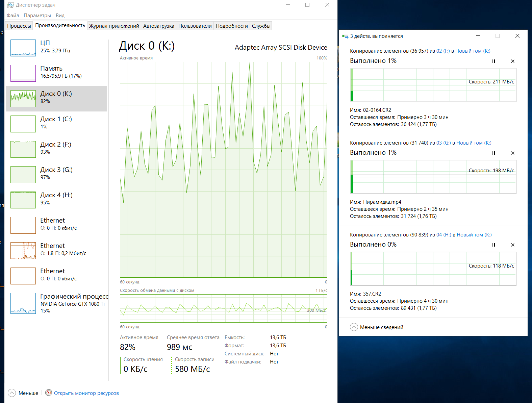The image size is (532, 403).
Task: Pause the copy from 04 (H:)
Action: point(493,245)
